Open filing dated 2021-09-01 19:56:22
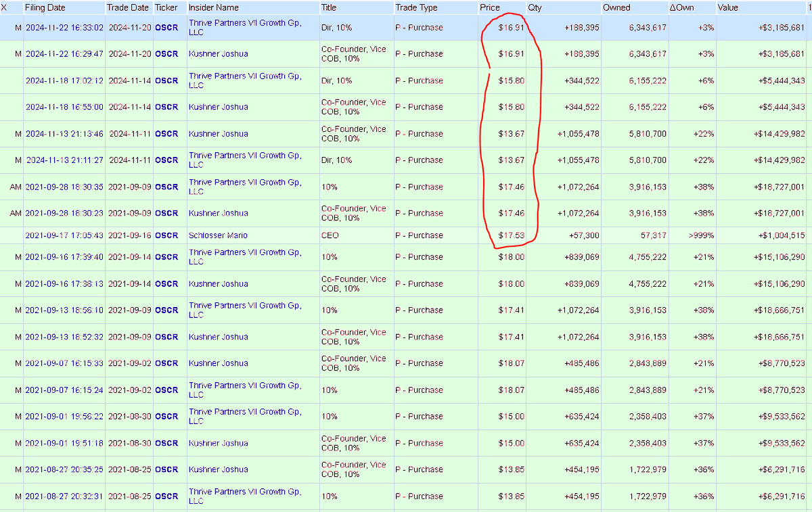Viewport: 812px width, 512px height. (x=64, y=417)
